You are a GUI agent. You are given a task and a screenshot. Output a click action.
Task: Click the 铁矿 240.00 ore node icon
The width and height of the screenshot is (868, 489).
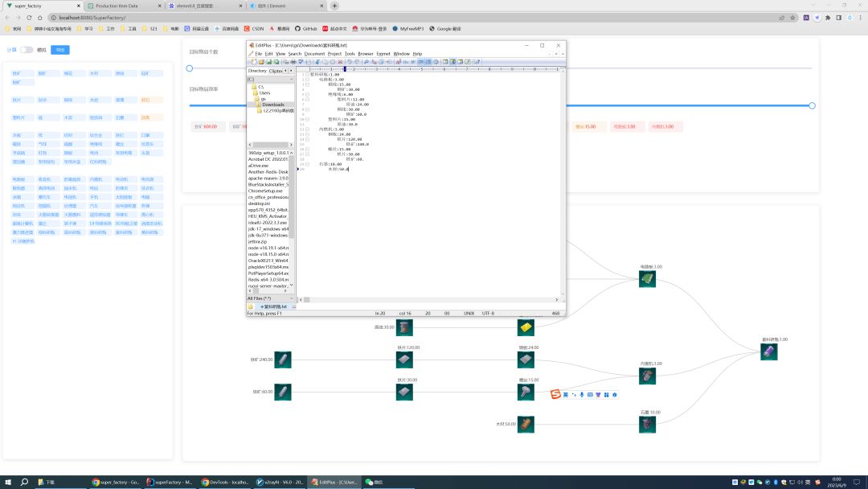[x=282, y=360]
